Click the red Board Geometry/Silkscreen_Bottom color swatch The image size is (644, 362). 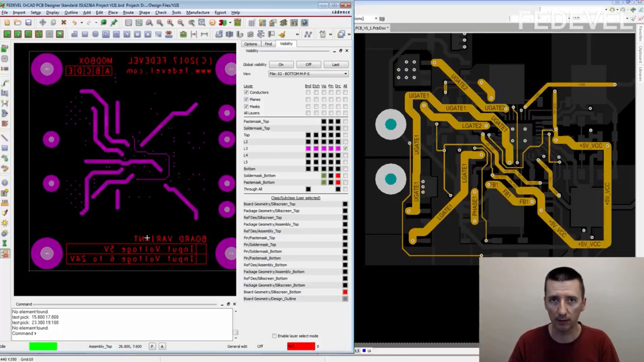pos(345,292)
